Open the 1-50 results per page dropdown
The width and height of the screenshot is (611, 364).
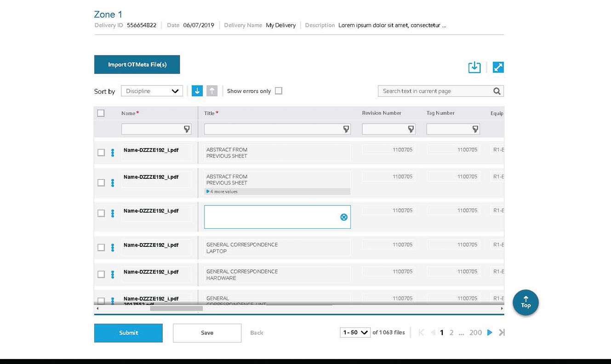[354, 332]
